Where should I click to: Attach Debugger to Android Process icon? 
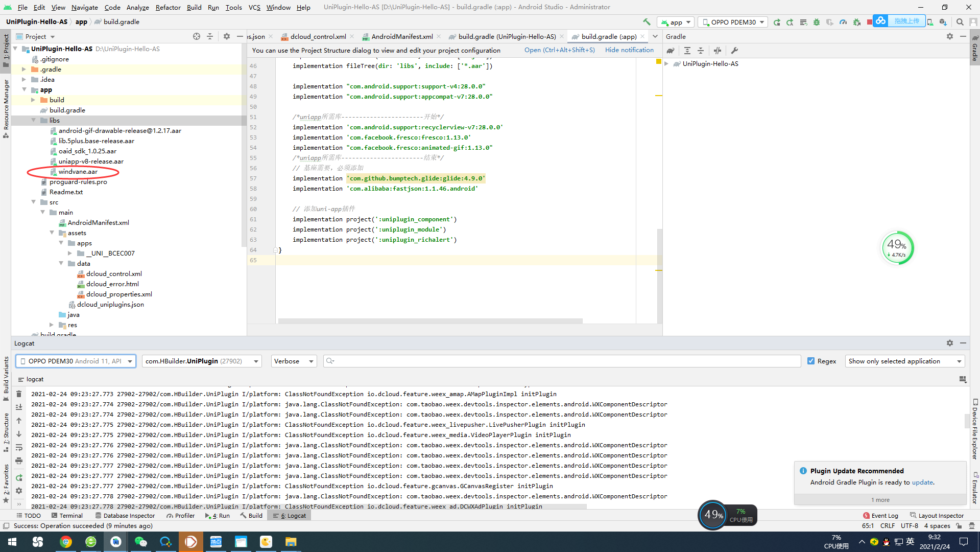pyautogui.click(x=857, y=22)
